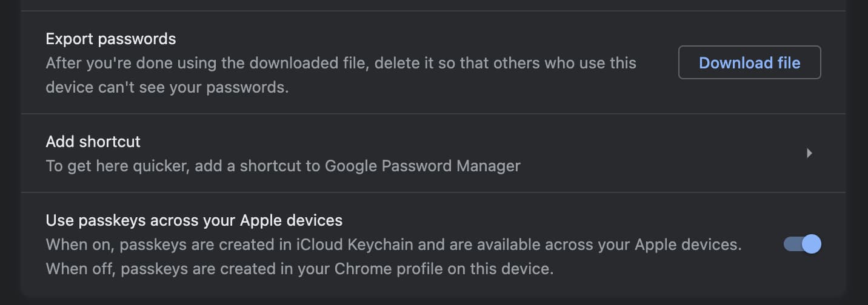The image size is (868, 305).
Task: Expand the Add shortcut arrow
Action: click(809, 153)
